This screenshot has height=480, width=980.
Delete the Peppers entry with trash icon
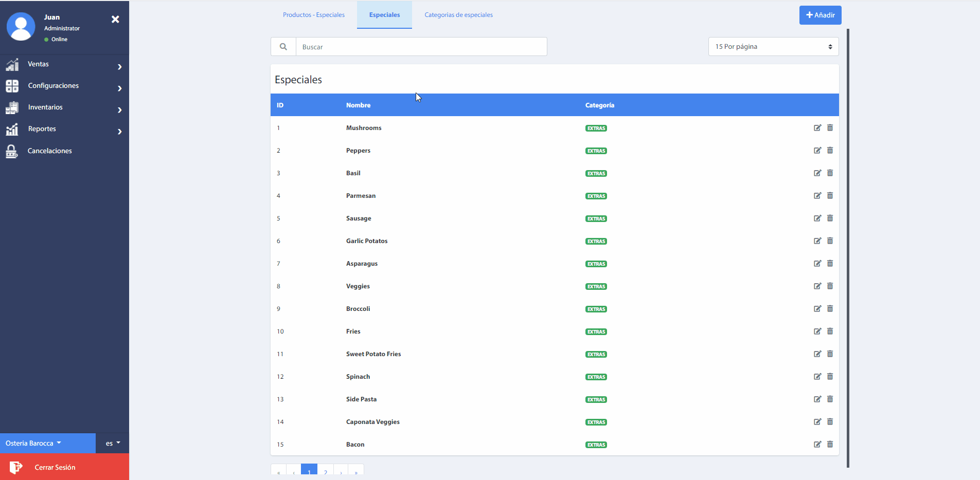coord(830,151)
